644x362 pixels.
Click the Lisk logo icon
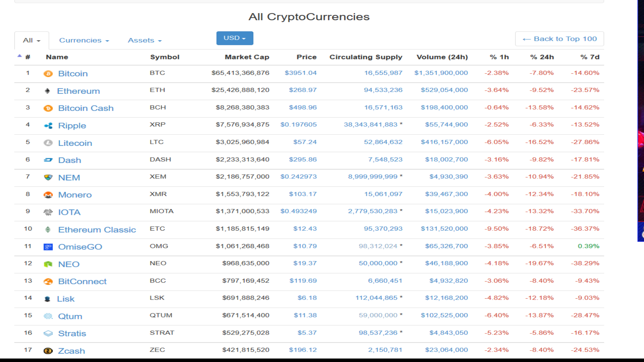click(x=47, y=299)
